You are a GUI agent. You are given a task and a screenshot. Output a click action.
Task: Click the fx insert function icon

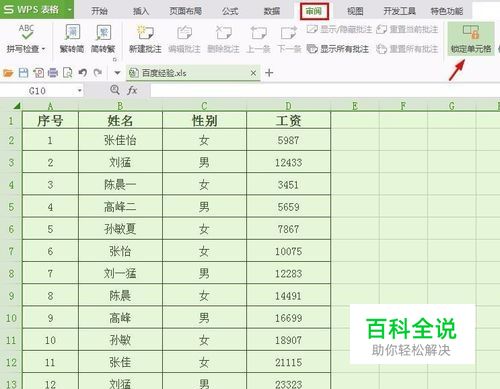(132, 90)
